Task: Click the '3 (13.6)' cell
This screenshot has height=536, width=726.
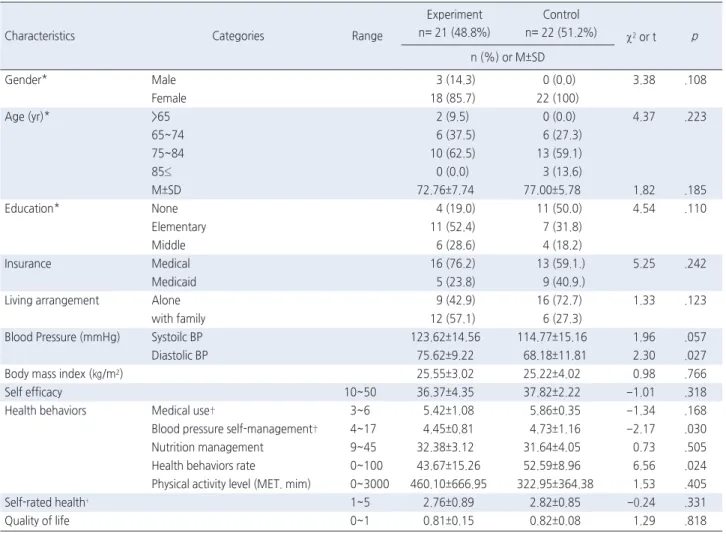Action: (562, 172)
